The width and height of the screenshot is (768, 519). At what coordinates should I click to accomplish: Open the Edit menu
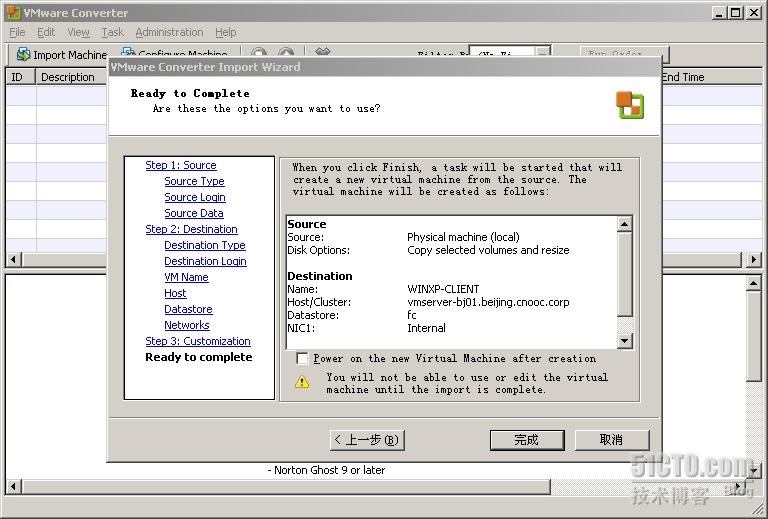[46, 32]
